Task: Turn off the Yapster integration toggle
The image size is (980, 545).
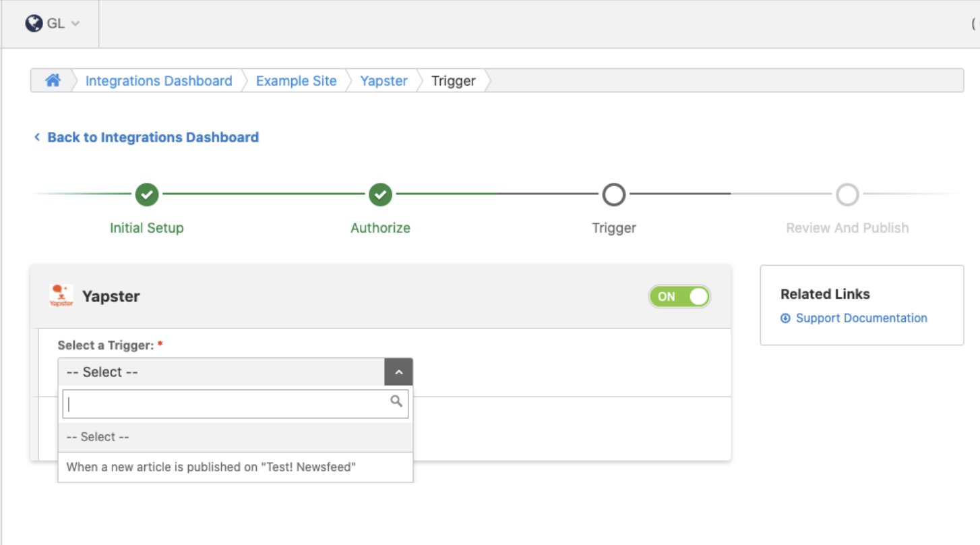Action: [679, 296]
